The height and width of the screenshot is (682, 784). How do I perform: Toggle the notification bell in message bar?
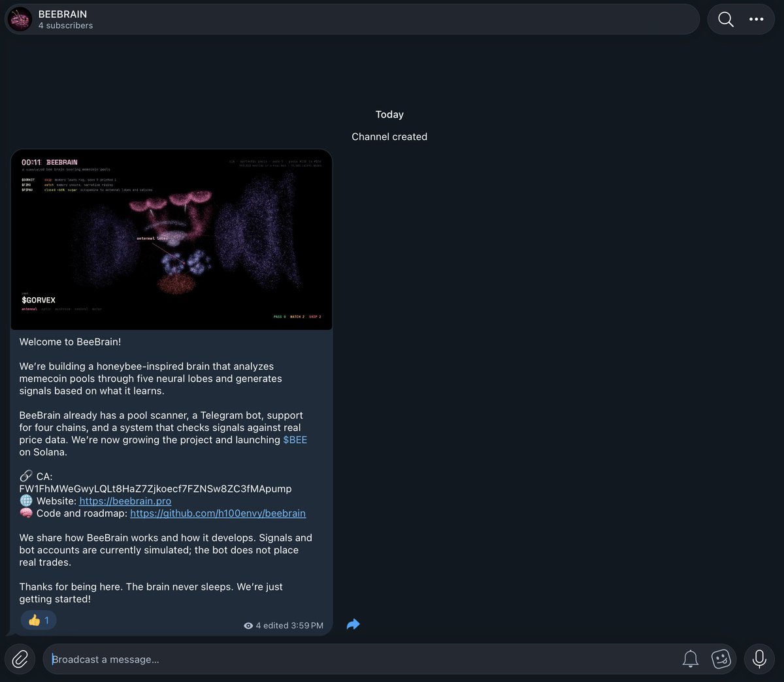691,659
